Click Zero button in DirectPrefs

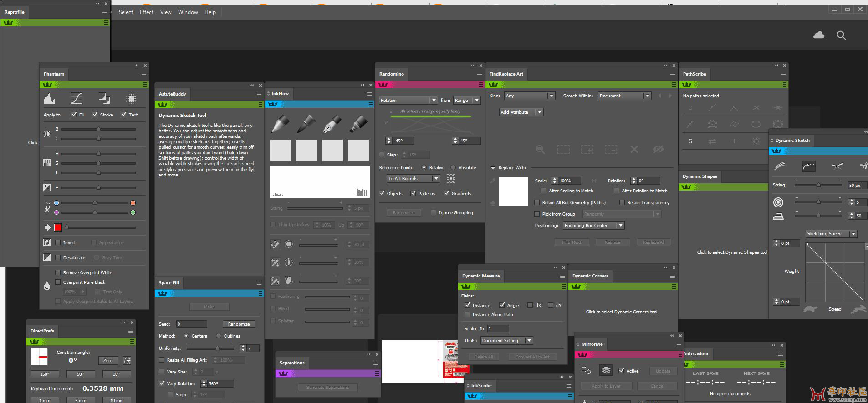(108, 360)
